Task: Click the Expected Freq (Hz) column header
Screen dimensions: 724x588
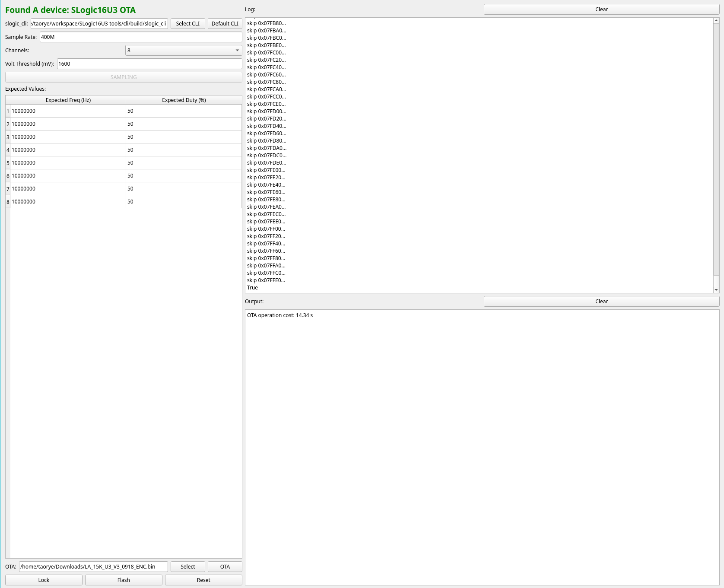Action: 68,100
